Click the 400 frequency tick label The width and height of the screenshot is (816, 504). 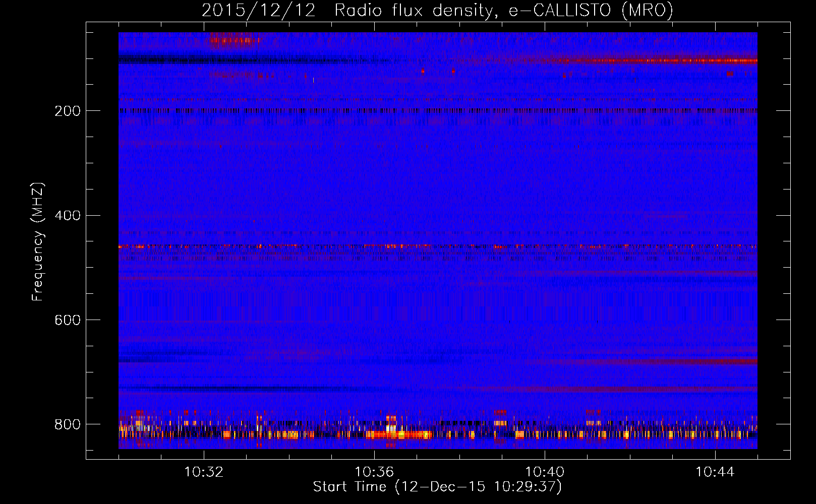68,216
